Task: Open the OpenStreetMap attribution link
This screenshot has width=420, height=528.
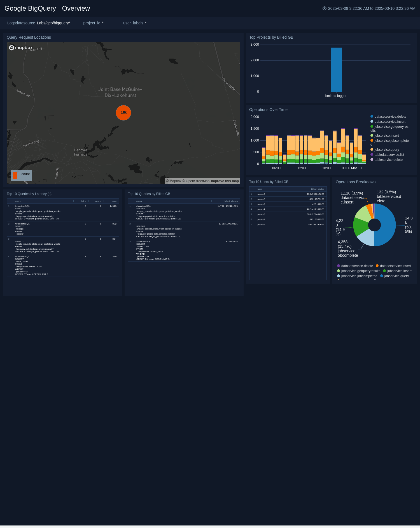Action: click(197, 181)
